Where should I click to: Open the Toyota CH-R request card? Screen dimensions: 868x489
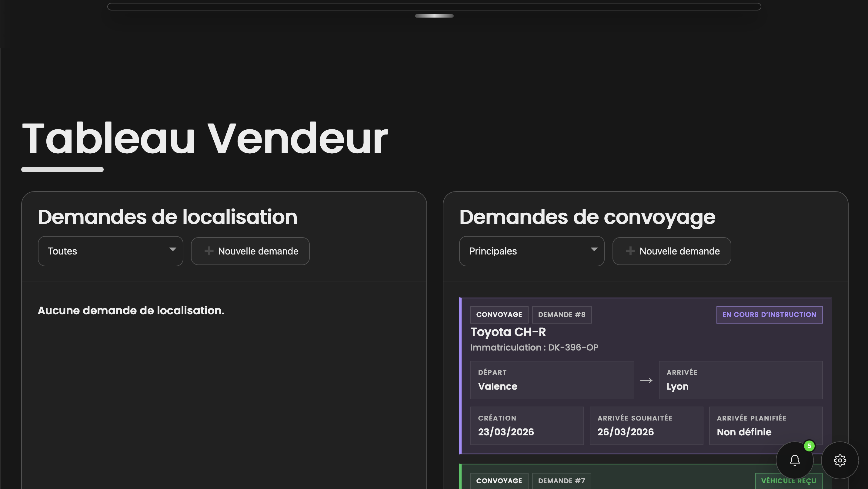coord(508,332)
